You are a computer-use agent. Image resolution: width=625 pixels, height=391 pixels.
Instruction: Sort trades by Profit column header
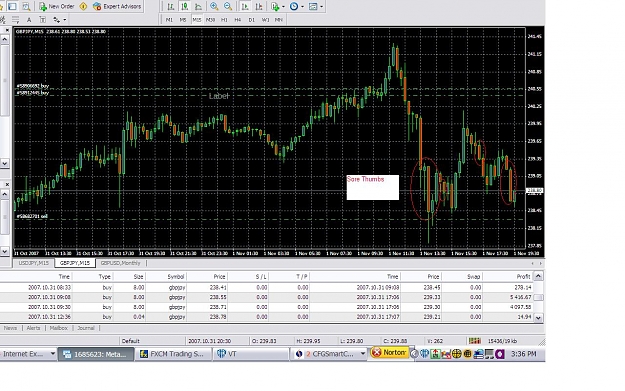click(507, 276)
